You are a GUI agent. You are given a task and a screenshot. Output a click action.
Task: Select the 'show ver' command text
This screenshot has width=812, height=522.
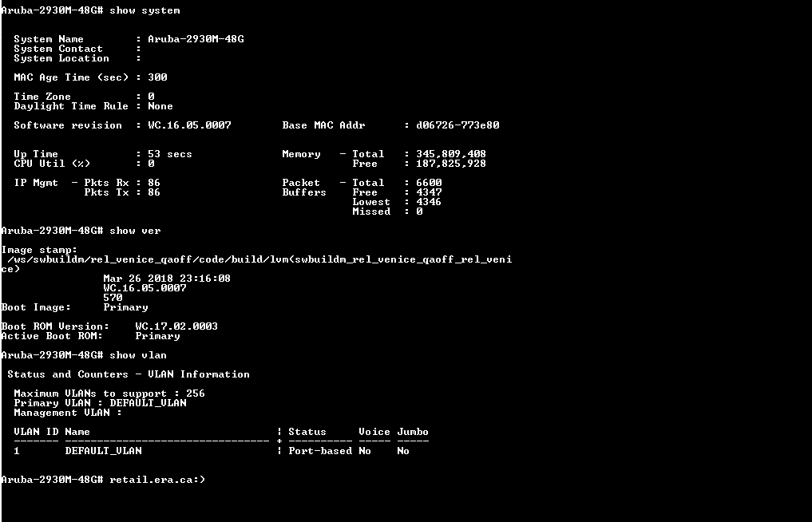point(135,231)
